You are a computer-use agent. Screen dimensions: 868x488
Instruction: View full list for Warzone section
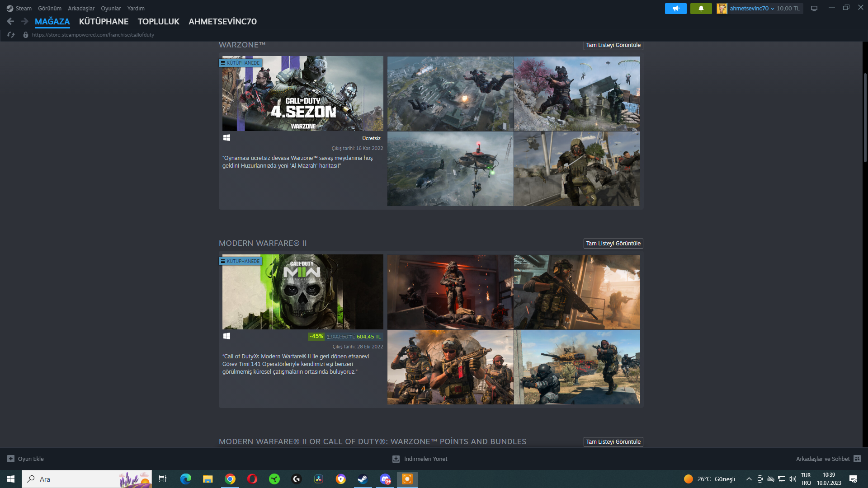coord(613,45)
